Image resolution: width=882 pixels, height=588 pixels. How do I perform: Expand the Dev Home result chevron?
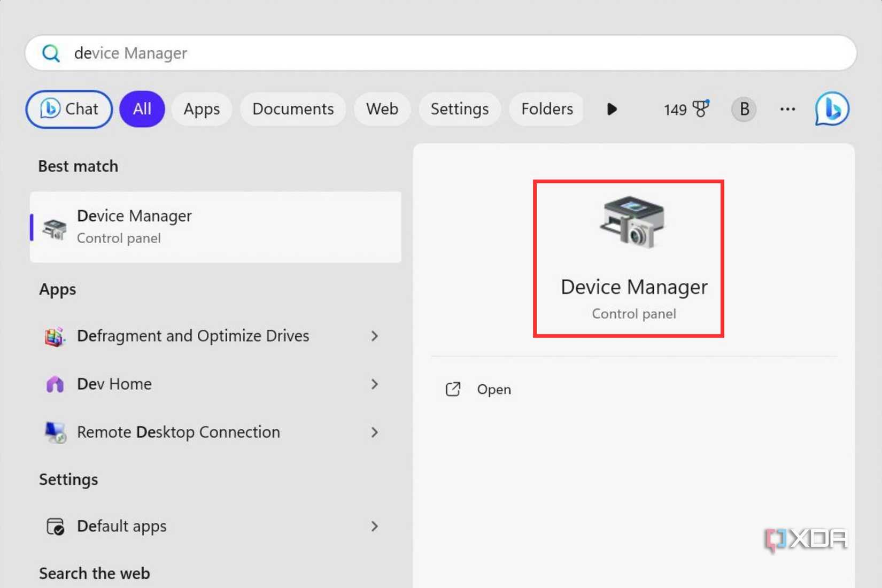coord(375,384)
